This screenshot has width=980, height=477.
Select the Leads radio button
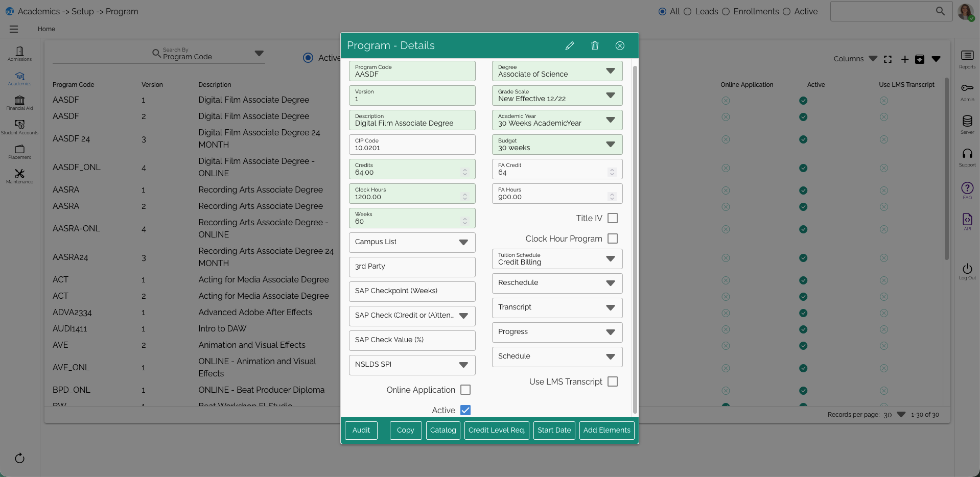(688, 11)
